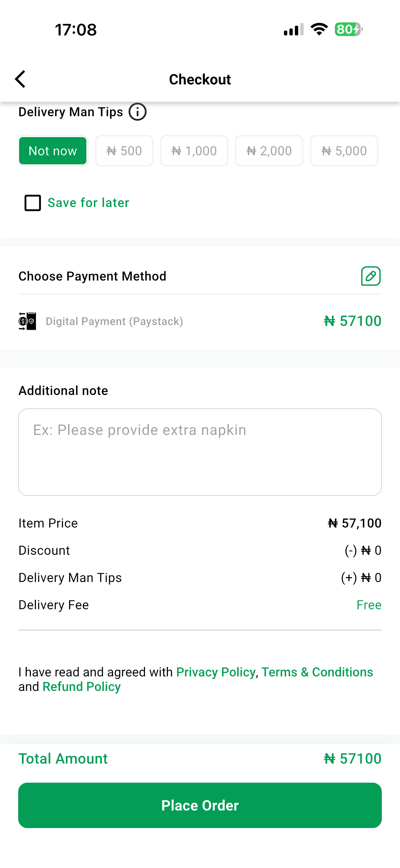Tap the back arrow in Checkout header
Screen dimensions: 400x868
(x=20, y=79)
